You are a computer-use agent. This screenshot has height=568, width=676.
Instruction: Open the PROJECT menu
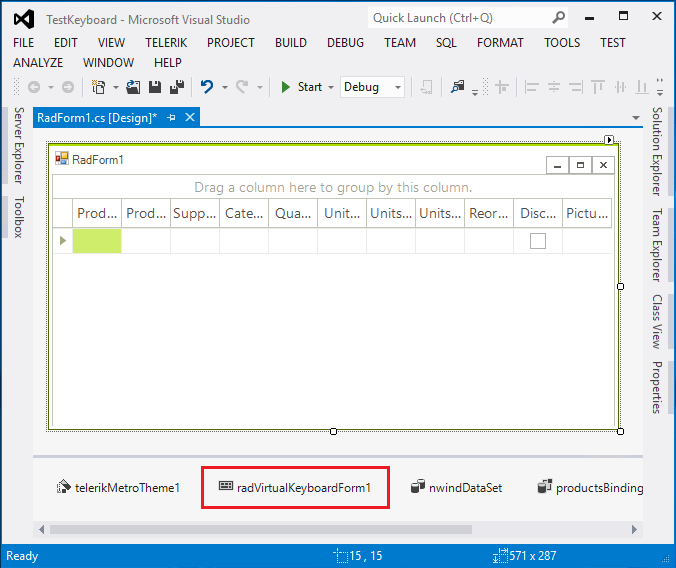click(x=231, y=43)
